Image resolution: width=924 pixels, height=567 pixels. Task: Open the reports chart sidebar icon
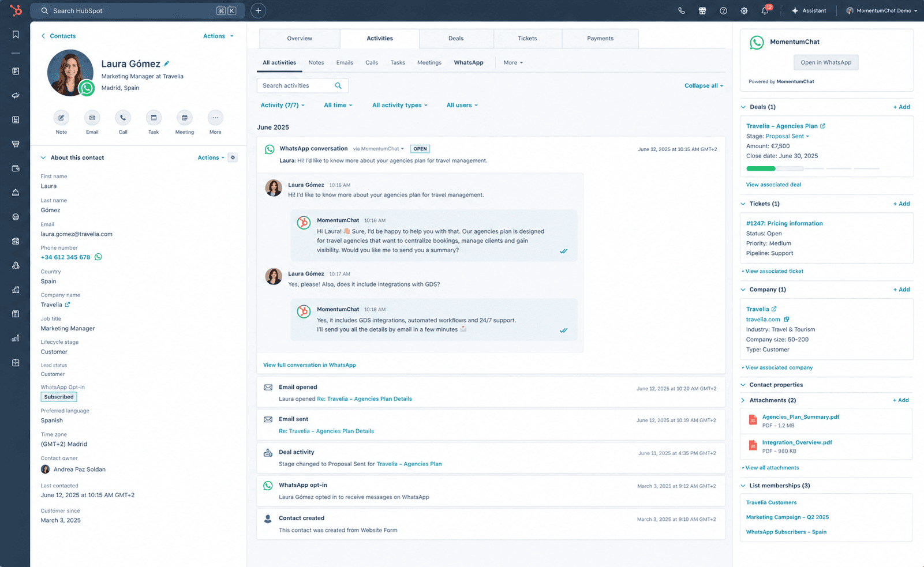click(16, 338)
